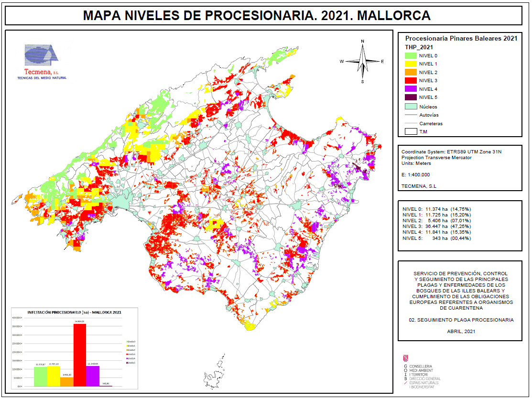The height and width of the screenshot is (399, 532).
Task: Pick the green NIVEL 0 legend swatch
Action: (411, 55)
